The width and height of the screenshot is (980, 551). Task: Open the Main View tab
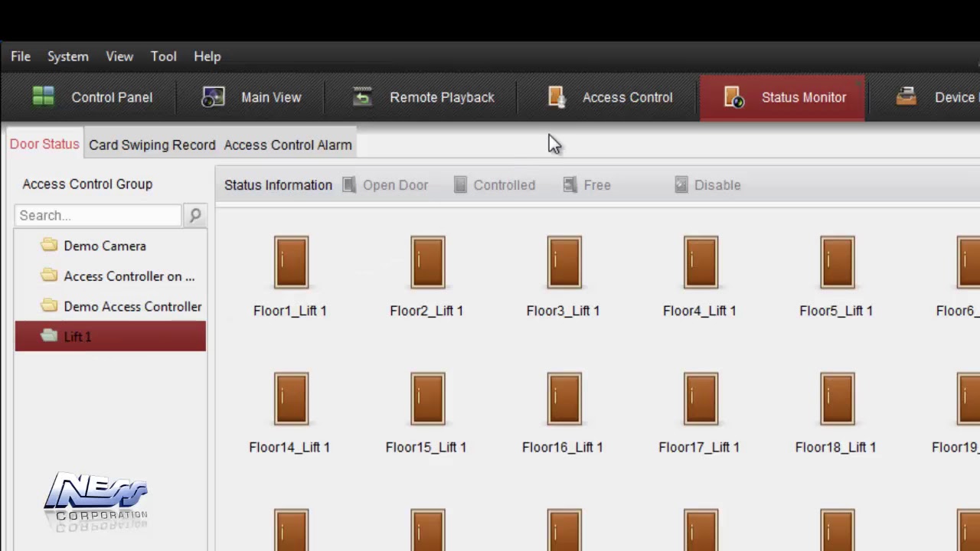pyautogui.click(x=251, y=97)
